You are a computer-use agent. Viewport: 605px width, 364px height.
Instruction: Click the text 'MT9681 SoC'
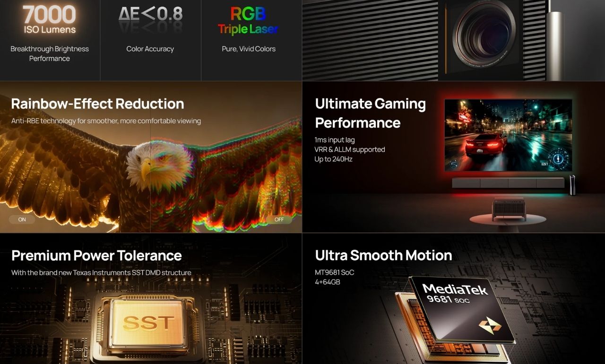334,272
